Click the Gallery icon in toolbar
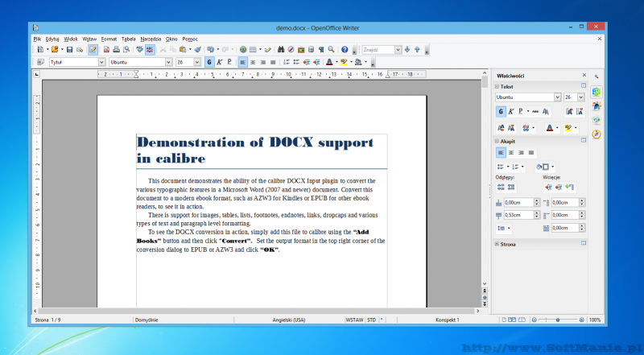 (x=301, y=50)
